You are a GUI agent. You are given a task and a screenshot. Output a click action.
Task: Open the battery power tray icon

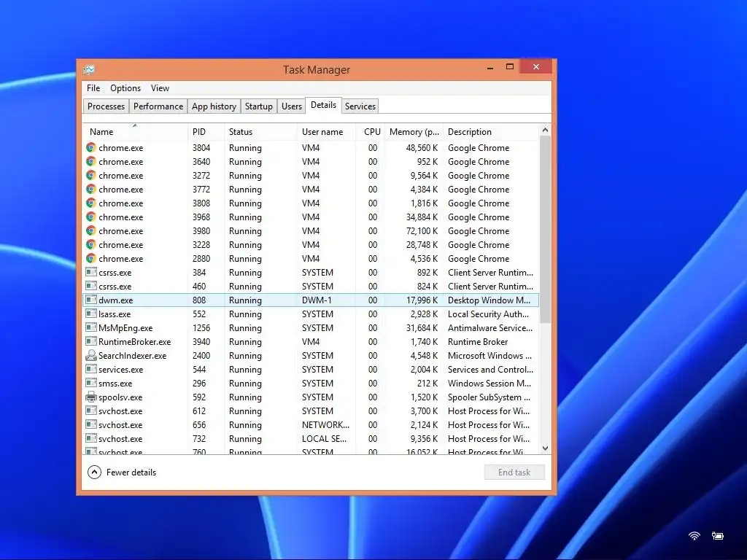(x=718, y=536)
